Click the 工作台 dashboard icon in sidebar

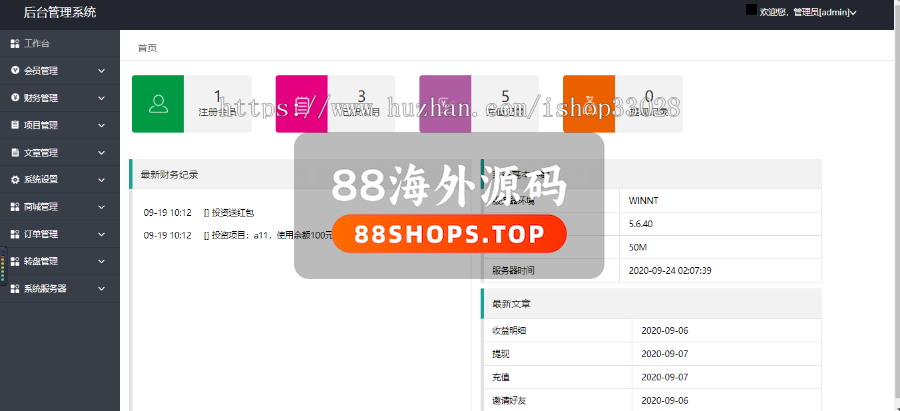point(15,44)
